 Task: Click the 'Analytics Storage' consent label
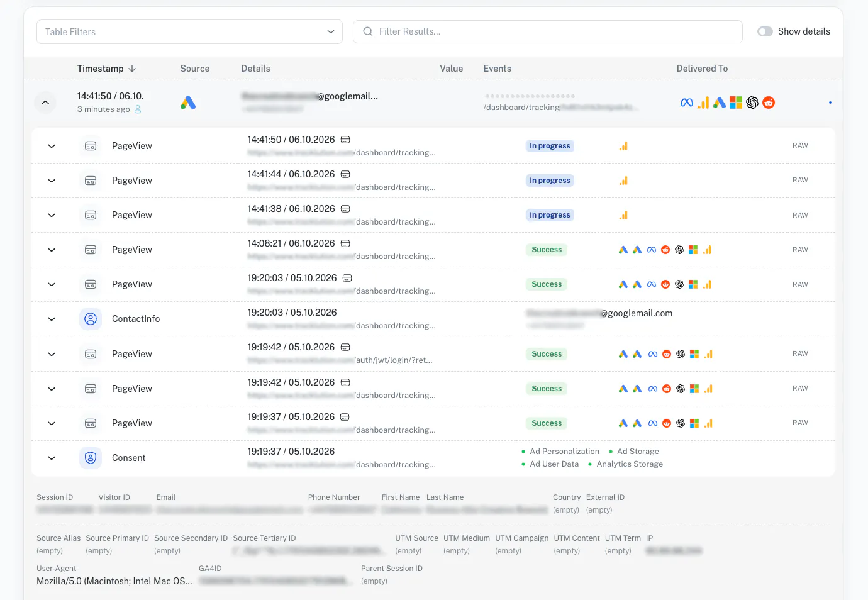(630, 464)
